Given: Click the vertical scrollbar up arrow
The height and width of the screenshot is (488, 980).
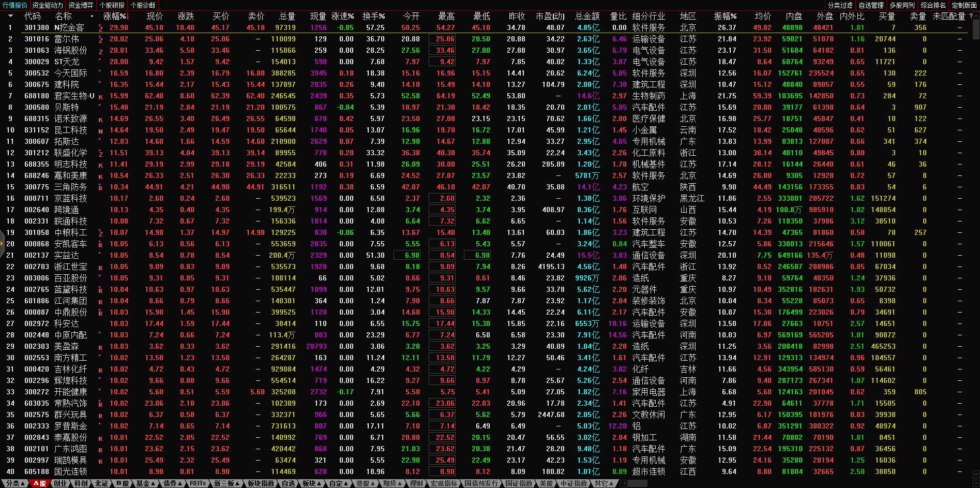Looking at the screenshot, I should point(975,16).
